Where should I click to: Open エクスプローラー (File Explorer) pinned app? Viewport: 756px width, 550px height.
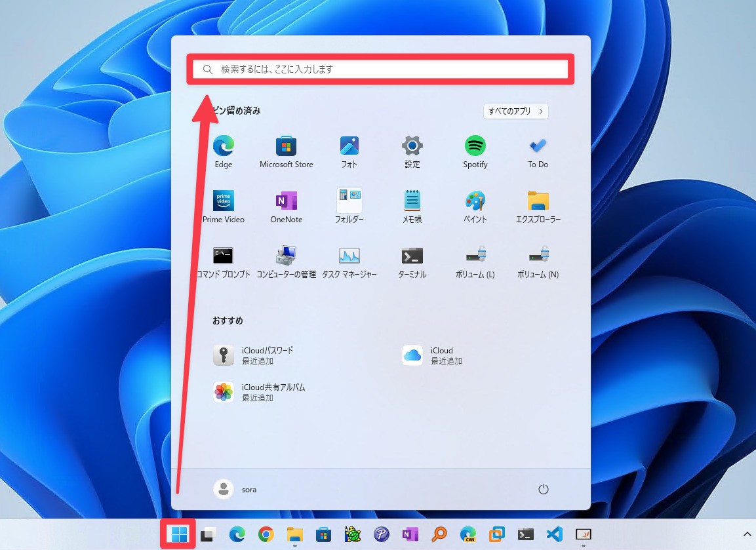tap(538, 206)
